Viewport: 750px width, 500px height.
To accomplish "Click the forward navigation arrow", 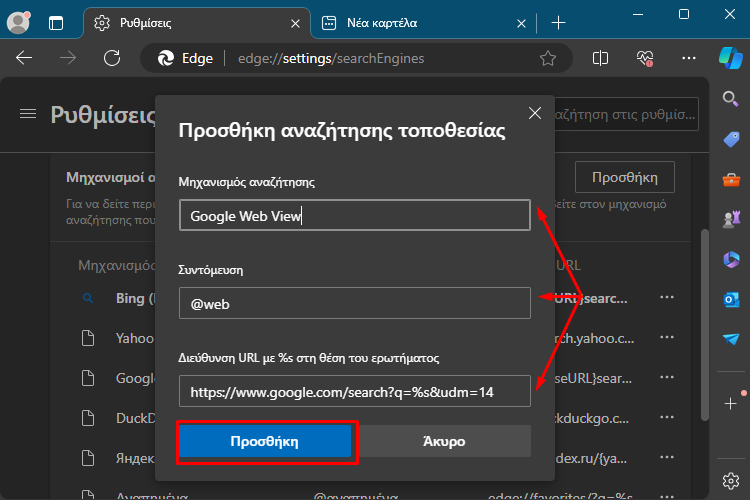I will [68, 58].
